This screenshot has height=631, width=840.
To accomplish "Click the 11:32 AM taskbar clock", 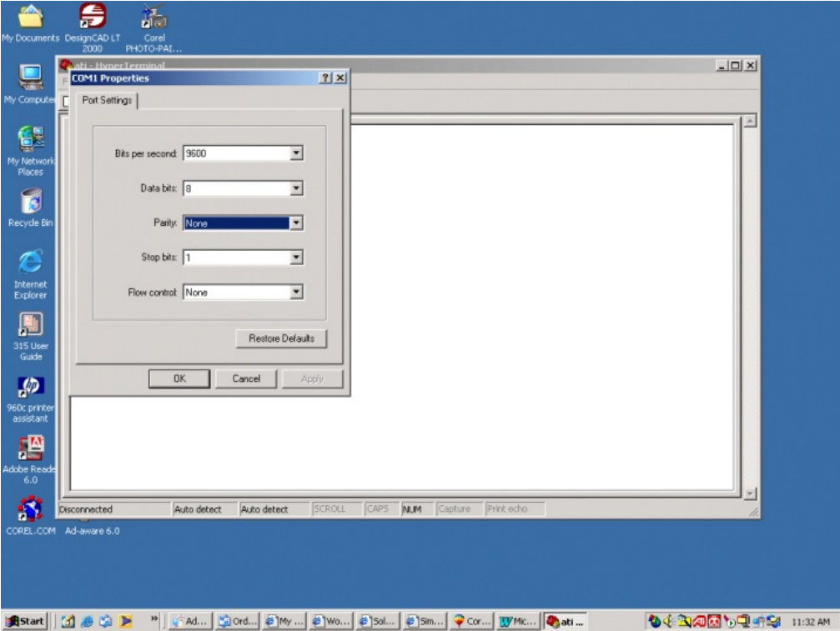I will pos(811,622).
